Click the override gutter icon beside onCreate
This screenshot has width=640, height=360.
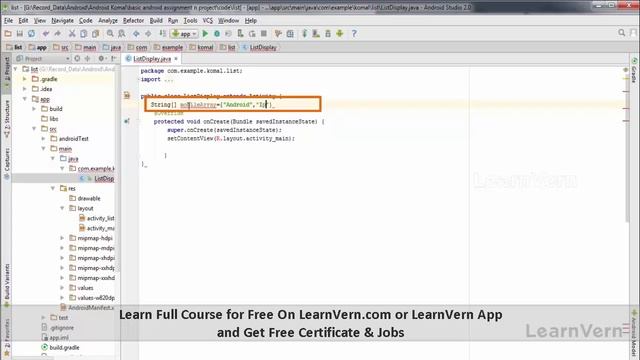(127, 121)
